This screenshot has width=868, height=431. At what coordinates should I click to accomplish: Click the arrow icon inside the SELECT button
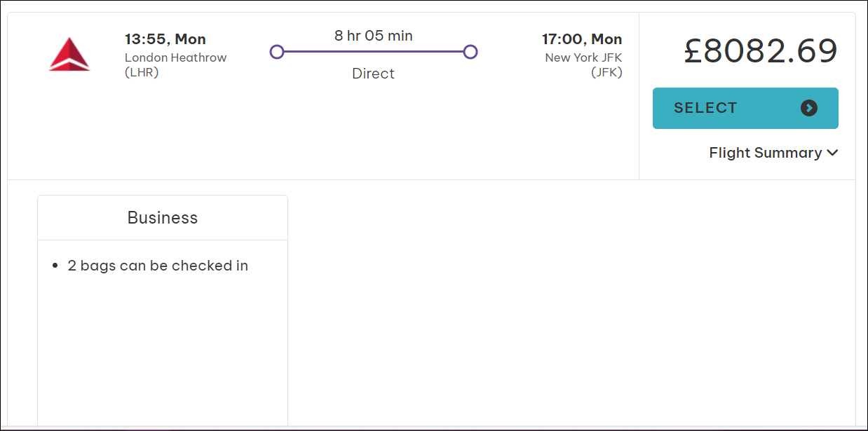pyautogui.click(x=809, y=108)
